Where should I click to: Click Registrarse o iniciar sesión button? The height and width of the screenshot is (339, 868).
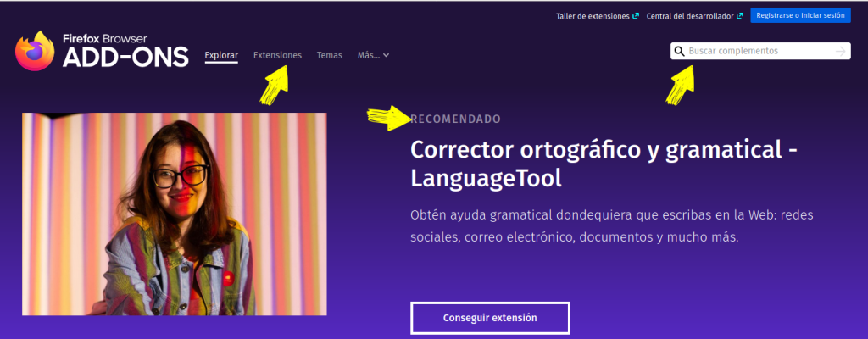pos(800,15)
